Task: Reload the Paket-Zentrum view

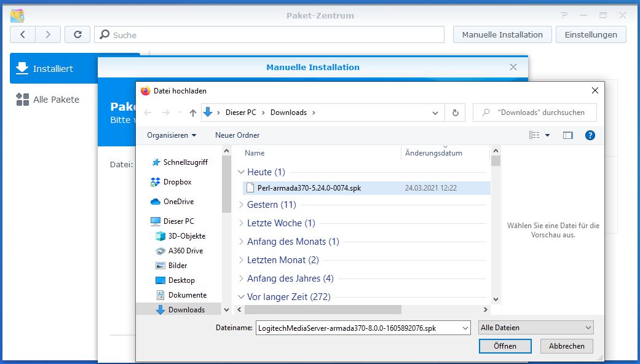Action: tap(77, 34)
